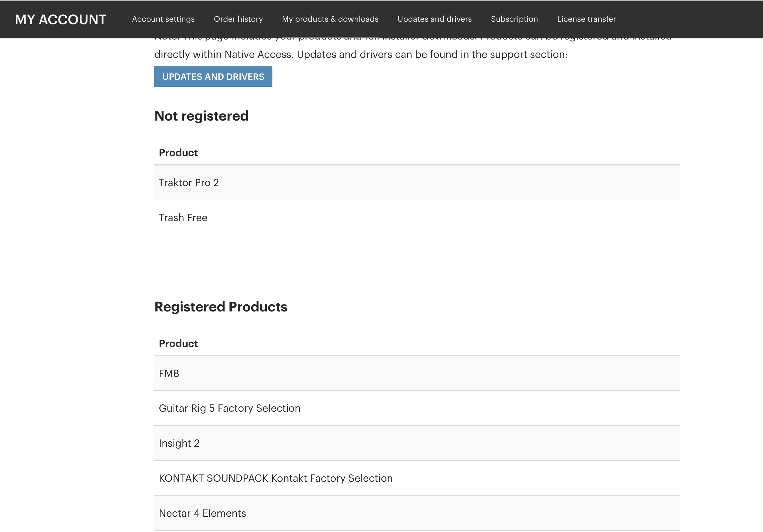Select the Trash Free row

[x=417, y=217]
